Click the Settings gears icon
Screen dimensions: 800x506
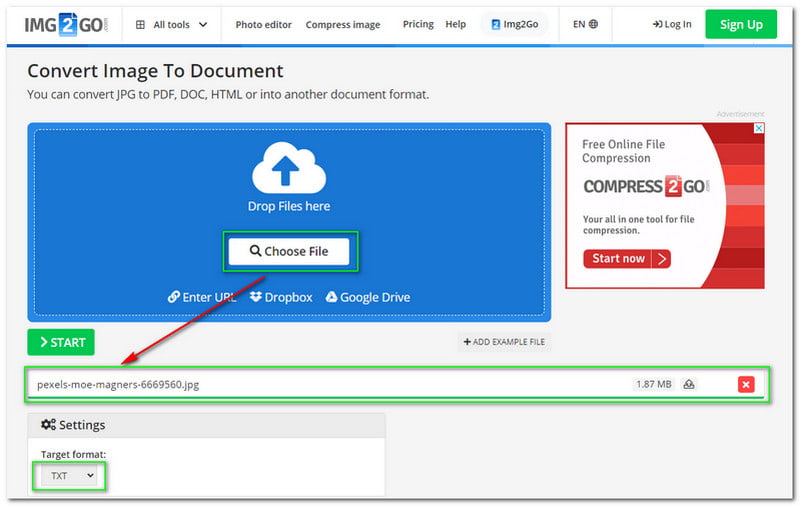click(48, 425)
